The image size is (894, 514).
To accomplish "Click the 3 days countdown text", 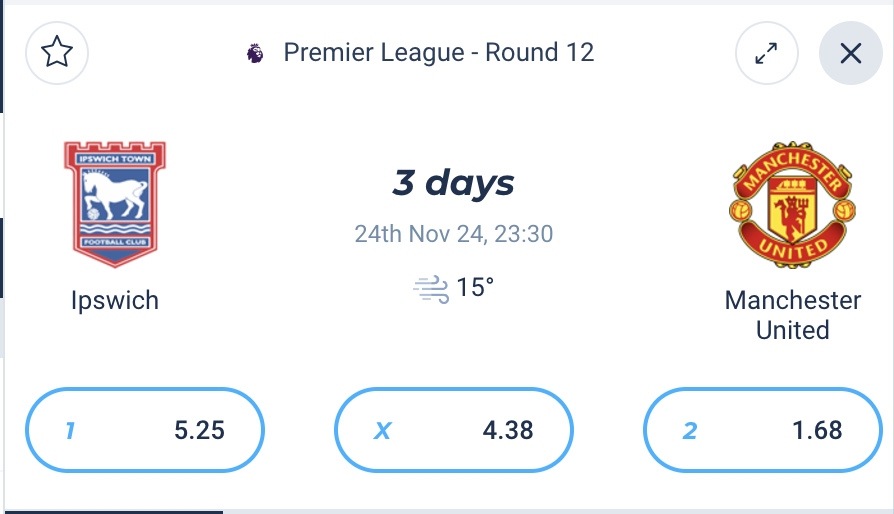I will pos(453,182).
